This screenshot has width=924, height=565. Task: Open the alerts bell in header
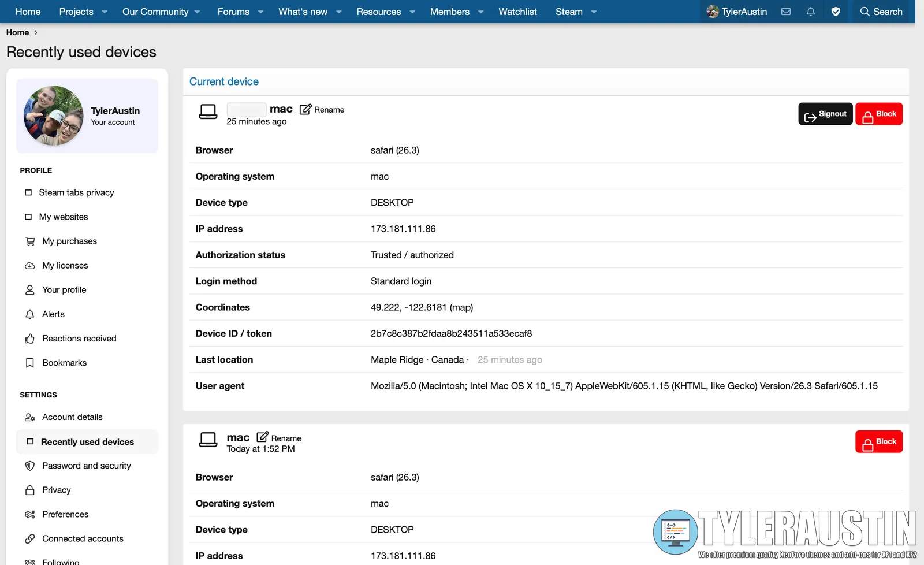811,12
